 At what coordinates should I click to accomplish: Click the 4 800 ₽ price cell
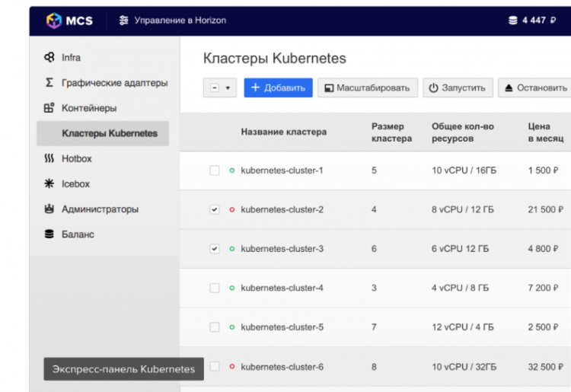click(x=543, y=249)
